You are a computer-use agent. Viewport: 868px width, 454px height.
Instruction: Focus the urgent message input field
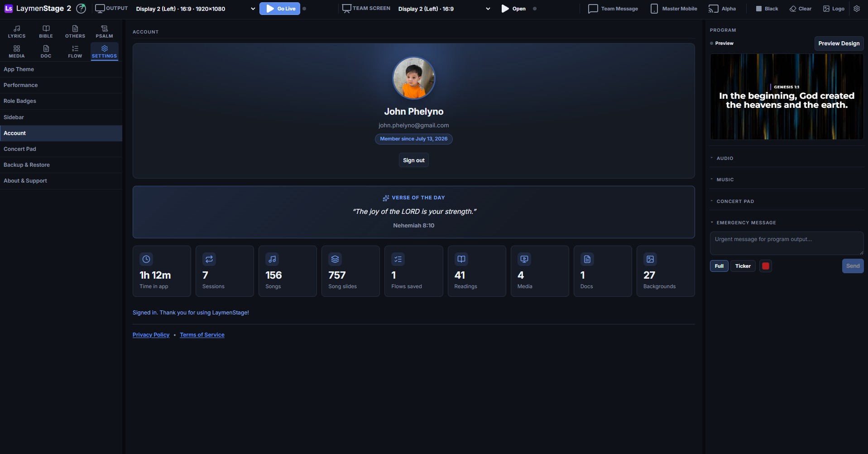(x=786, y=243)
